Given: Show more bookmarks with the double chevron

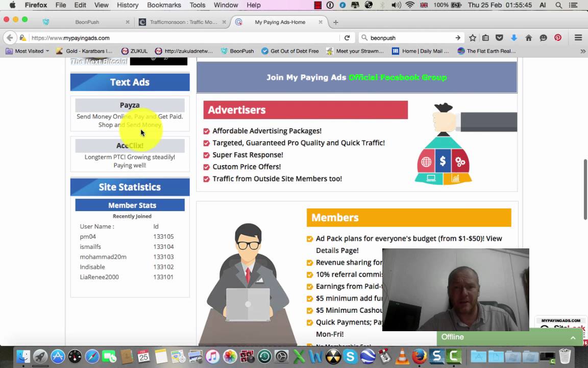Looking at the screenshot, I should [x=583, y=51].
